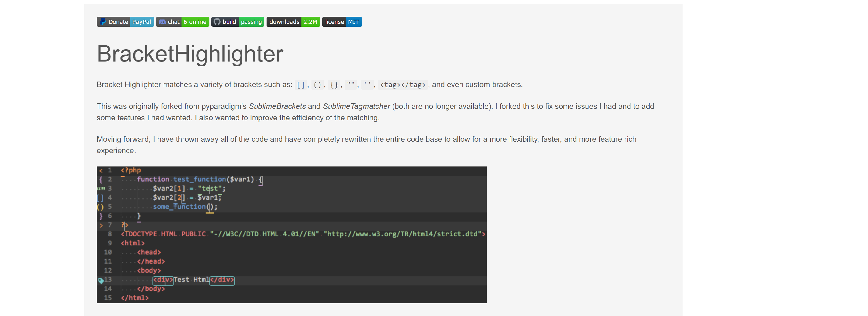868x316 pixels.
Task: Click the license MIT badge
Action: click(x=342, y=22)
